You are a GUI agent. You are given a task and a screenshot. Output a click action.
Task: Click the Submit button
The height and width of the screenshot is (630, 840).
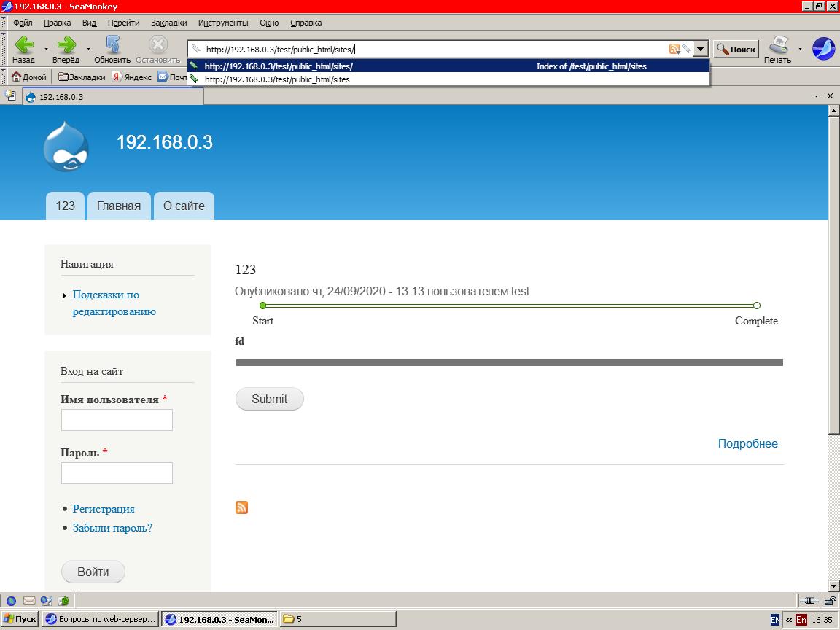[x=270, y=399]
